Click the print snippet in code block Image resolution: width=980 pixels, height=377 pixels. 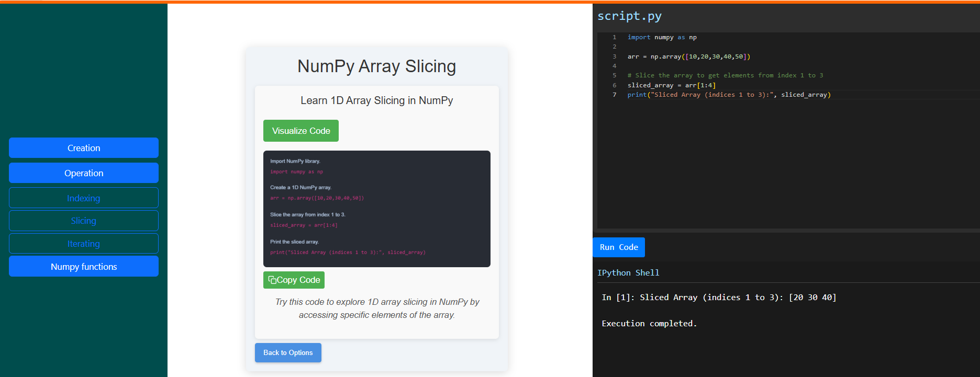click(348, 253)
